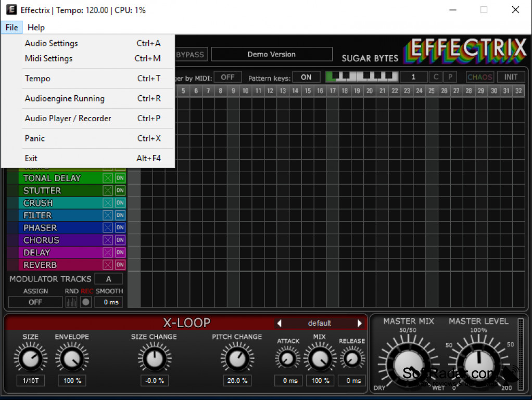Select the TONAL DELAY effect track
This screenshot has width=532, height=400.
60,178
